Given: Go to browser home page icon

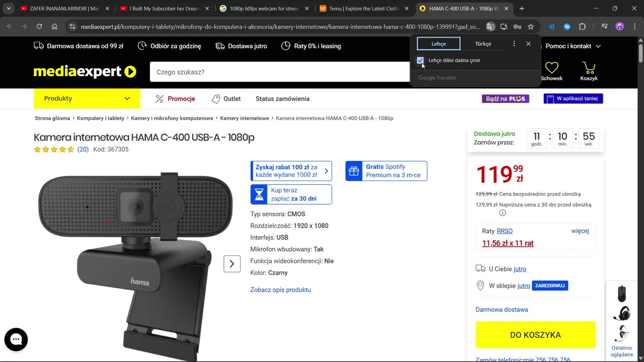Looking at the screenshot, I should coord(54,27).
